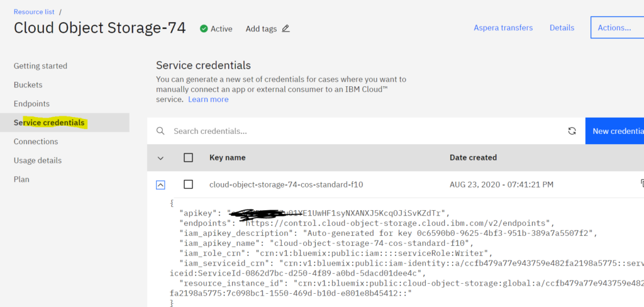Click the iam_role_crn line
The height and width of the screenshot is (307, 644).
coord(336,253)
